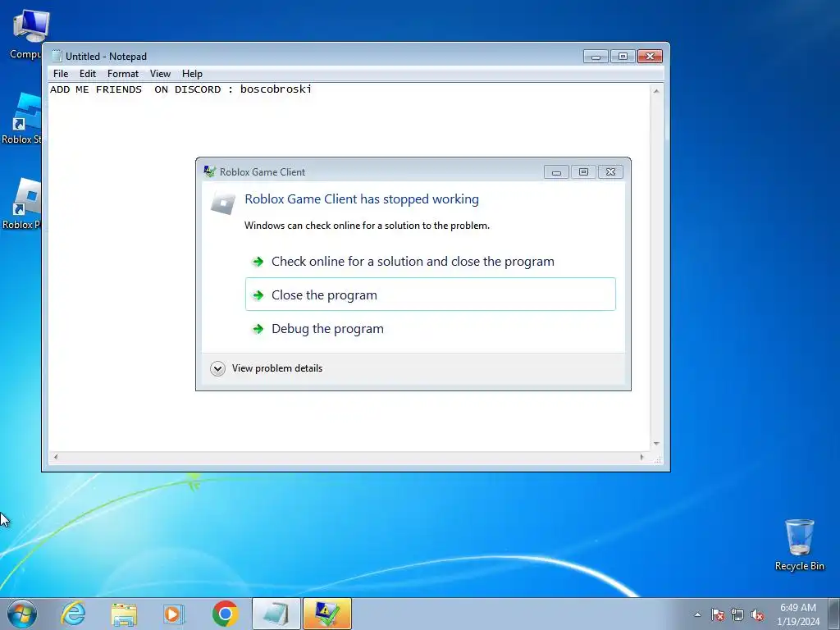Viewport: 840px width, 630px height.
Task: Click Notepad horizontal scrollbar right arrow
Action: click(x=642, y=457)
